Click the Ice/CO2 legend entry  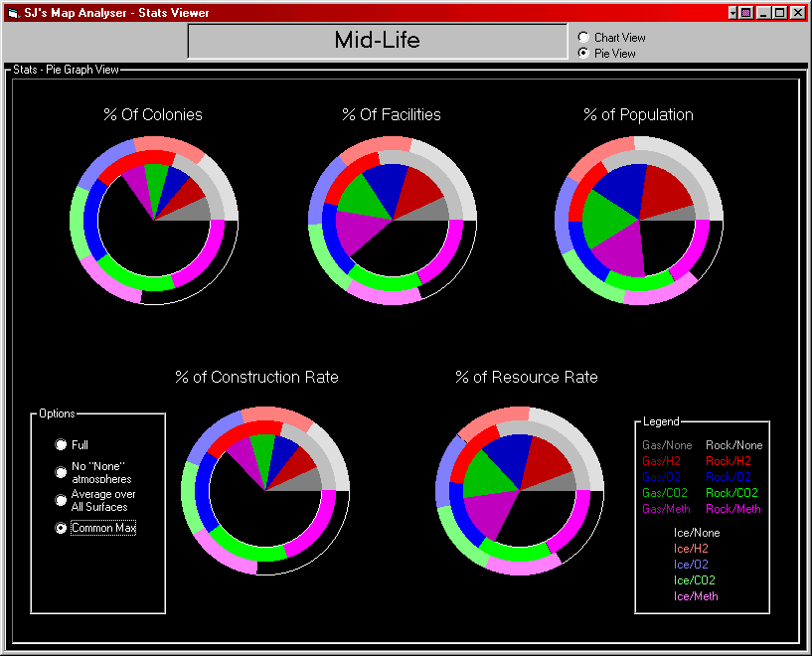click(x=695, y=580)
